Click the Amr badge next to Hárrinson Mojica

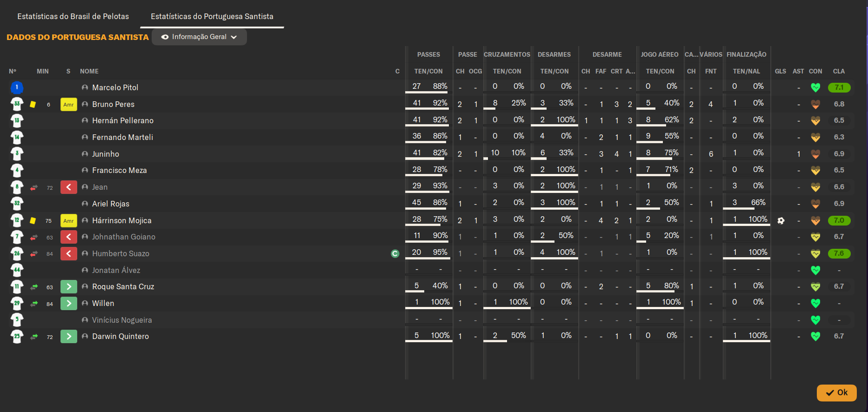[69, 221]
